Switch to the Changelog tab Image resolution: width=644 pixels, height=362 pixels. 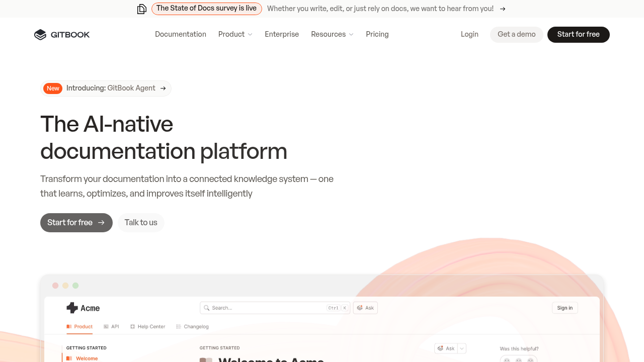pos(192,327)
